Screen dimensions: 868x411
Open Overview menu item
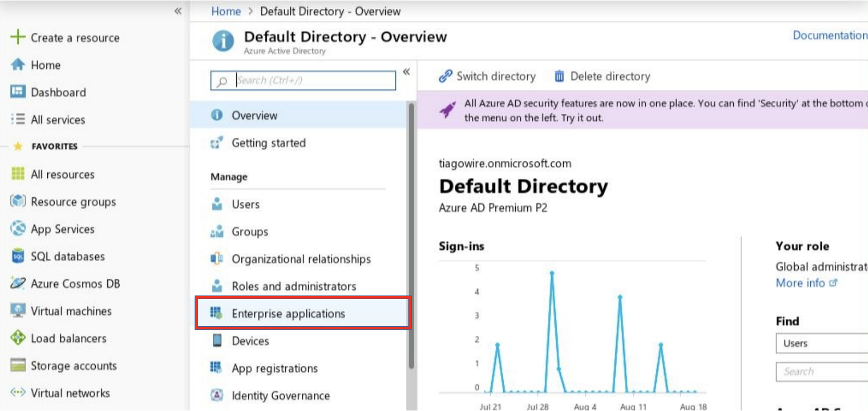298,115
